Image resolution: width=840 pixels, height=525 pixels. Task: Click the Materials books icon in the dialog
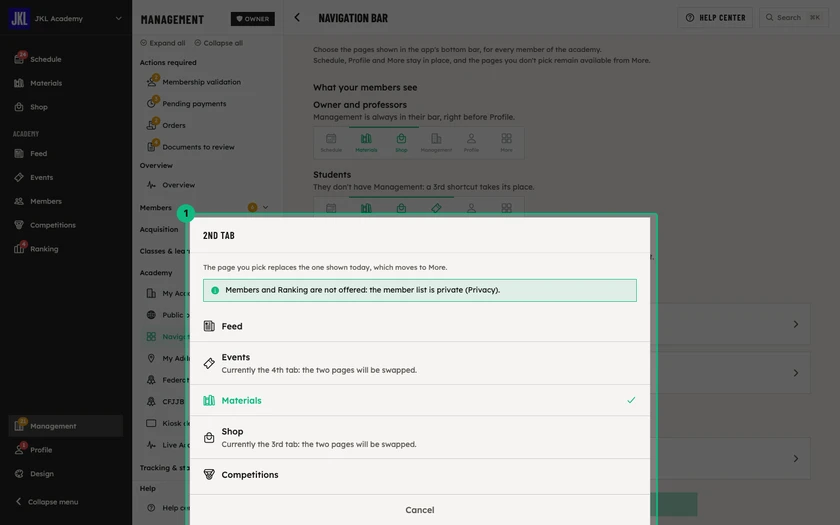(209, 400)
